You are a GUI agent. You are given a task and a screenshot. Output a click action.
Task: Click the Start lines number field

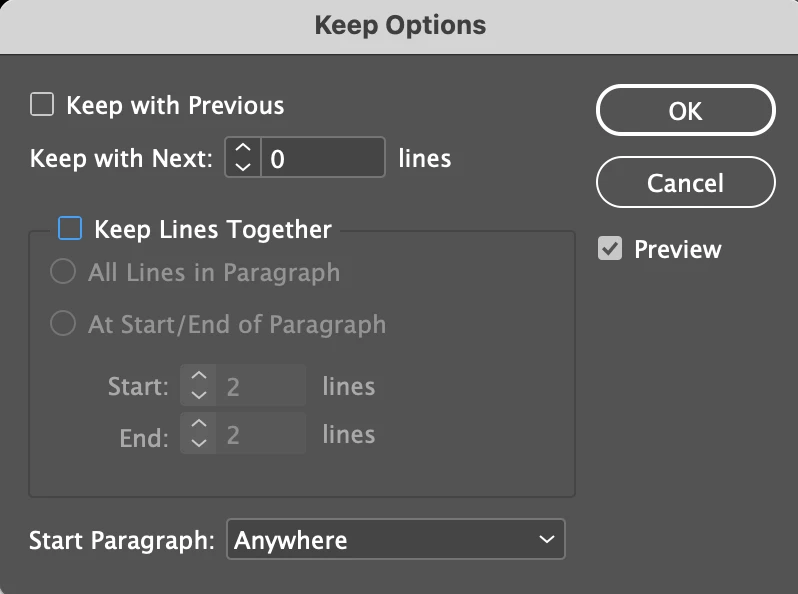pos(262,386)
